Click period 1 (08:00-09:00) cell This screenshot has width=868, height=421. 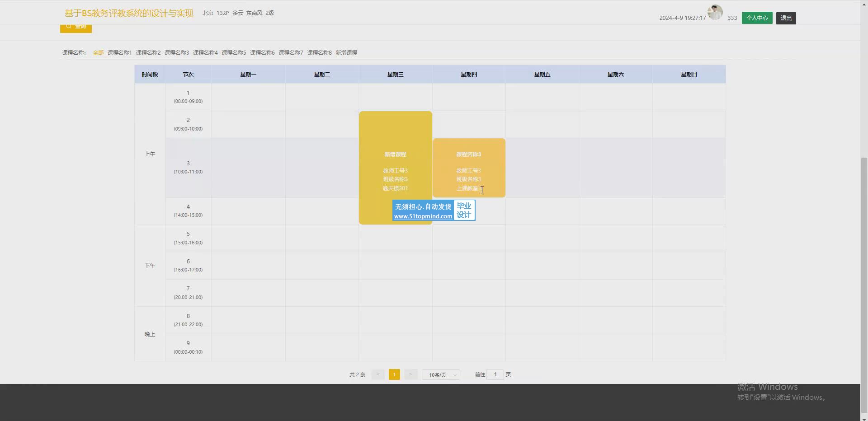click(x=188, y=97)
